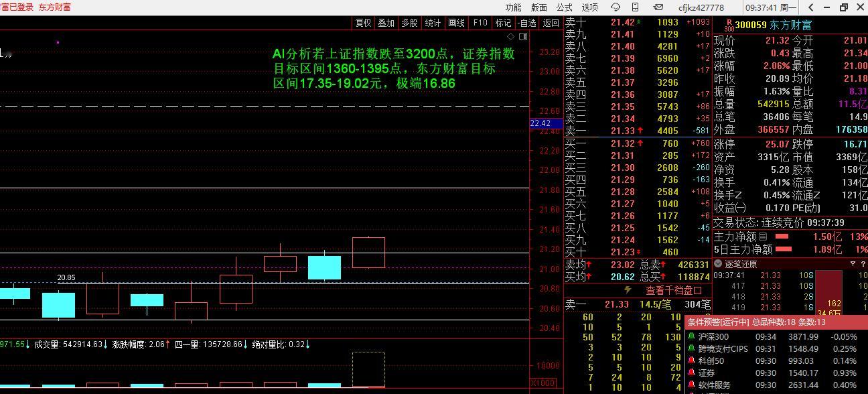This screenshot has height=394, width=868.
Task: Click the latest red hollow candlestick
Action: (x=368, y=253)
